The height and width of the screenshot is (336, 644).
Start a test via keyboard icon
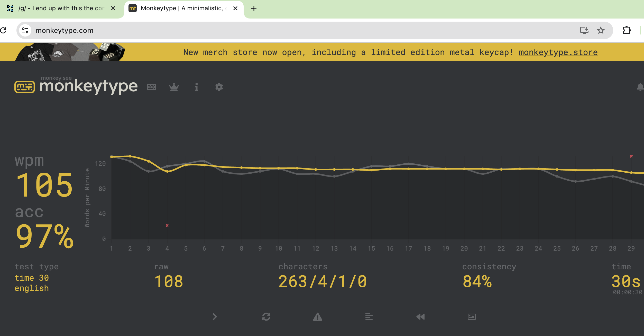151,87
